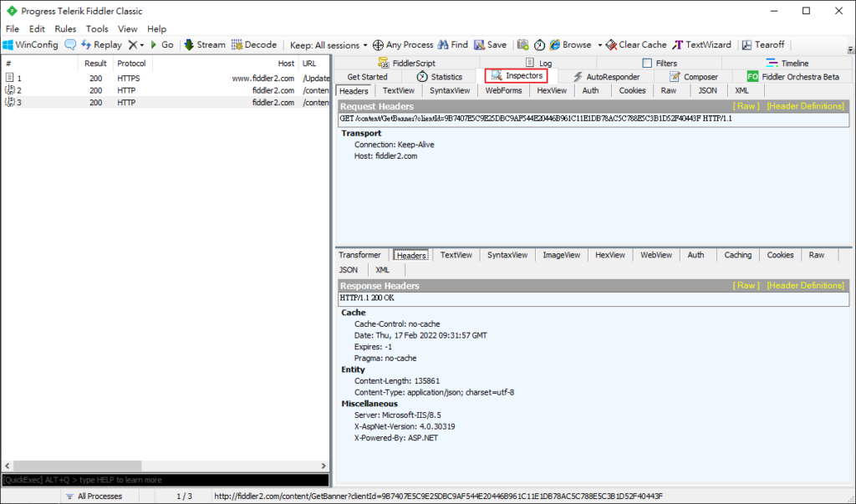The width and height of the screenshot is (856, 504).
Task: Select session 1 www.fiddler2.com HTTPS row
Action: 166,78
